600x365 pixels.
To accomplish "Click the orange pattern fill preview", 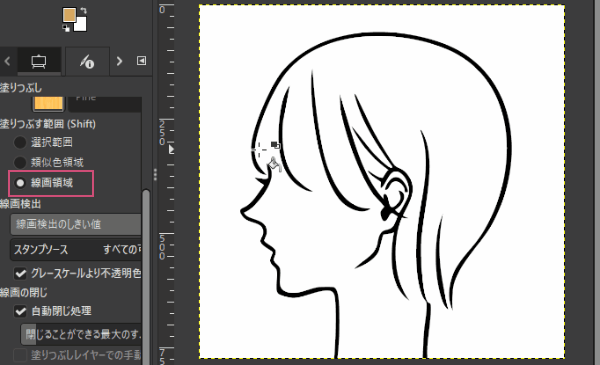I will (x=49, y=104).
